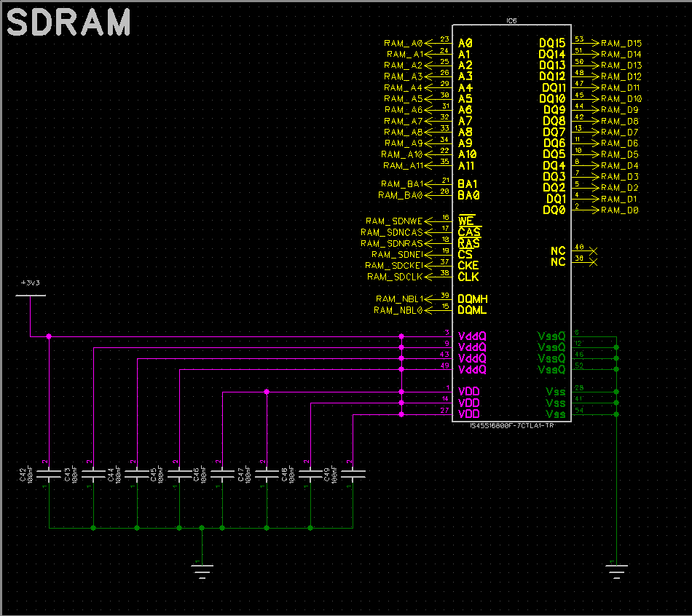Screen dimensions: 692x616
Task: Select the RAM_D9 net label
Action: (x=620, y=110)
